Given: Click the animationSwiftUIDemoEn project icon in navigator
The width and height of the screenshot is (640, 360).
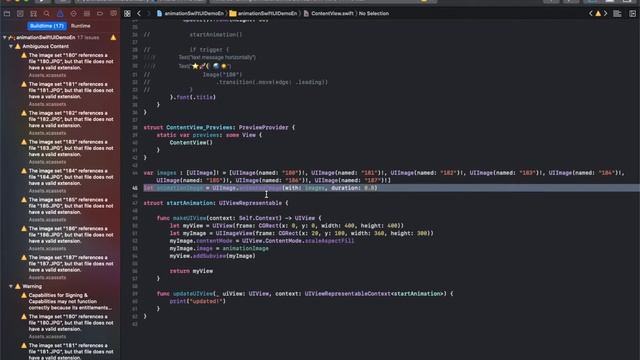Looking at the screenshot, I should point(11,38).
